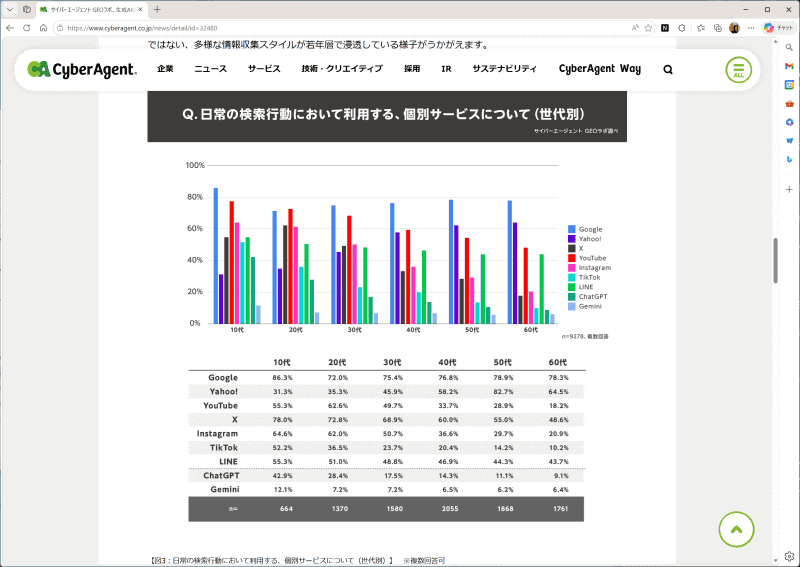Click the page vertical scrollbar thumb
Screen dimensions: 800x567
(775, 260)
